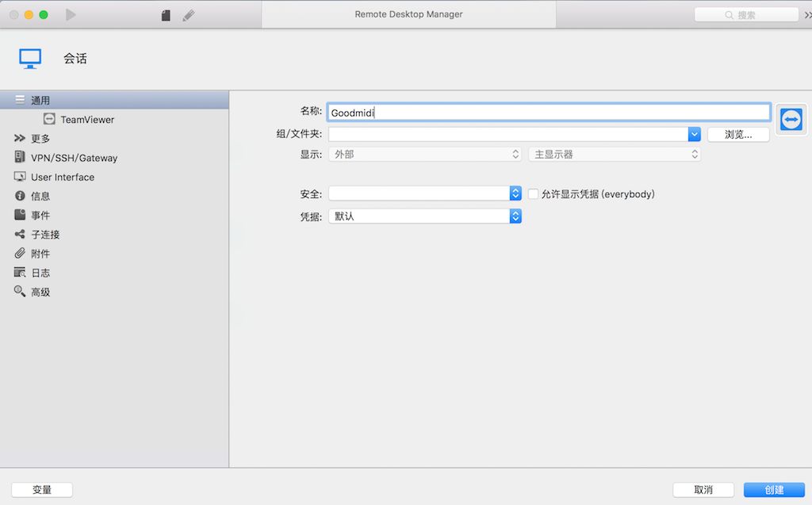Click the VPN/SSH/Gateway server icon
This screenshot has height=505, width=812.
pos(20,157)
